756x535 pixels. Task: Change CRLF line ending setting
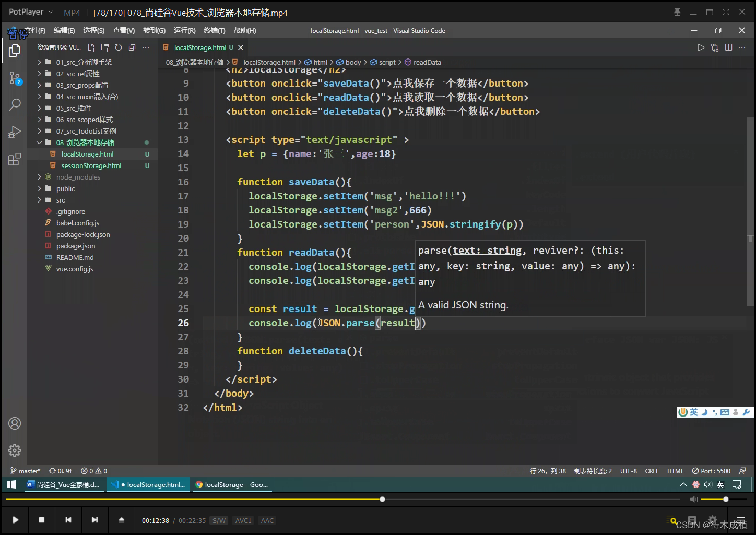652,471
